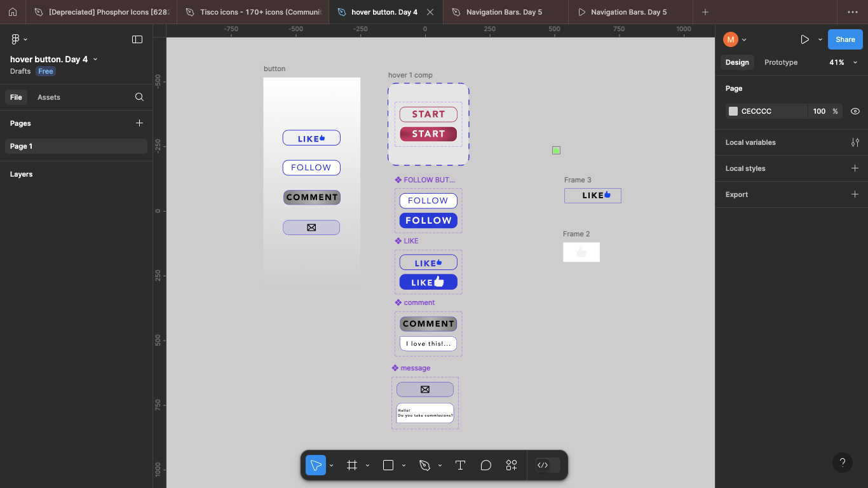Add a new page with the plus button
This screenshot has height=488, width=868.
coord(139,123)
